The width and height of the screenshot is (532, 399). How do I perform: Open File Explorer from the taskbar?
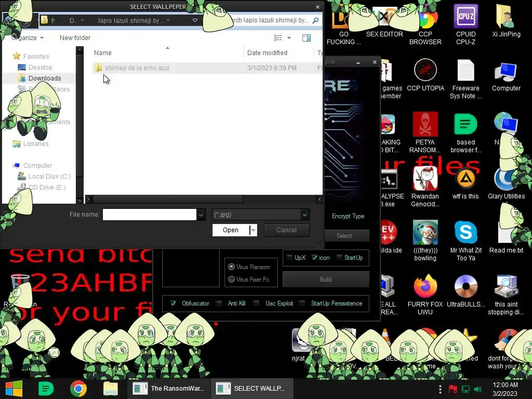pyautogui.click(x=110, y=389)
